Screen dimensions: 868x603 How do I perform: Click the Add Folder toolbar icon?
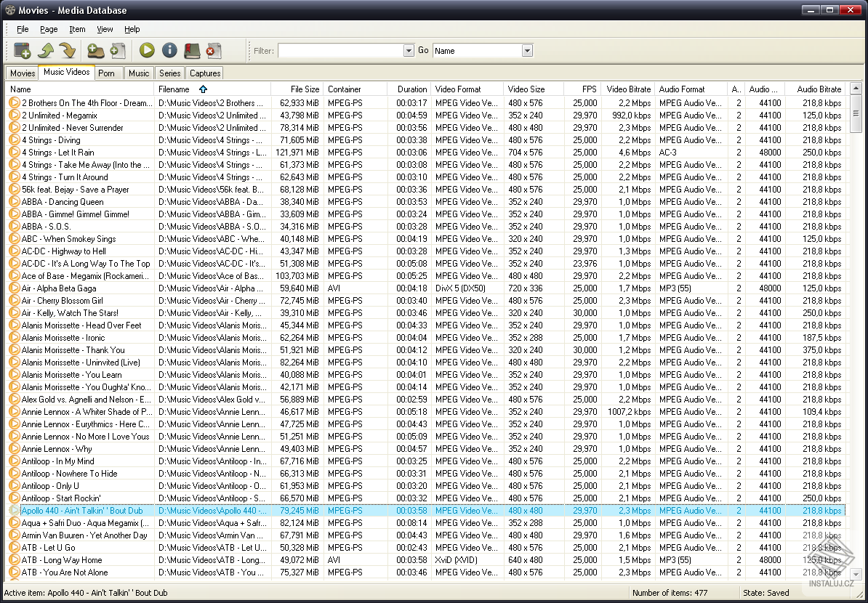(x=97, y=51)
